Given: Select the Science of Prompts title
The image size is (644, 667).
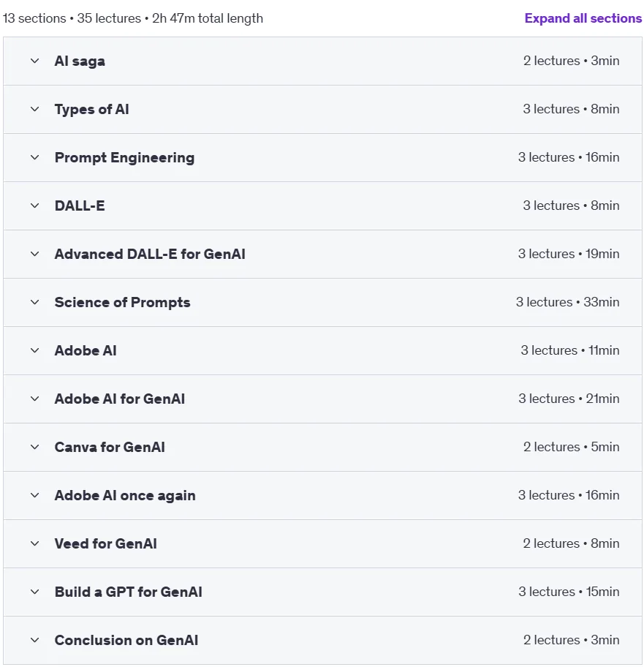Looking at the screenshot, I should [x=122, y=303].
